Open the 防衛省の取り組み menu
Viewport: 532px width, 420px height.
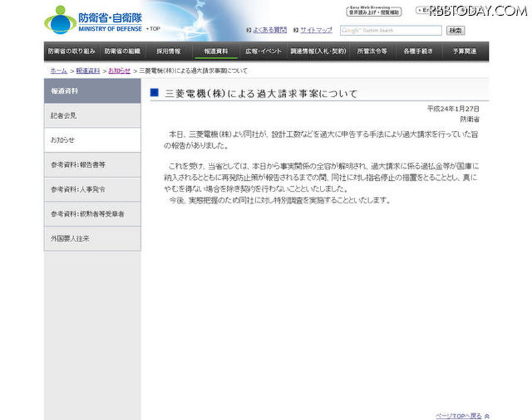[x=72, y=51]
